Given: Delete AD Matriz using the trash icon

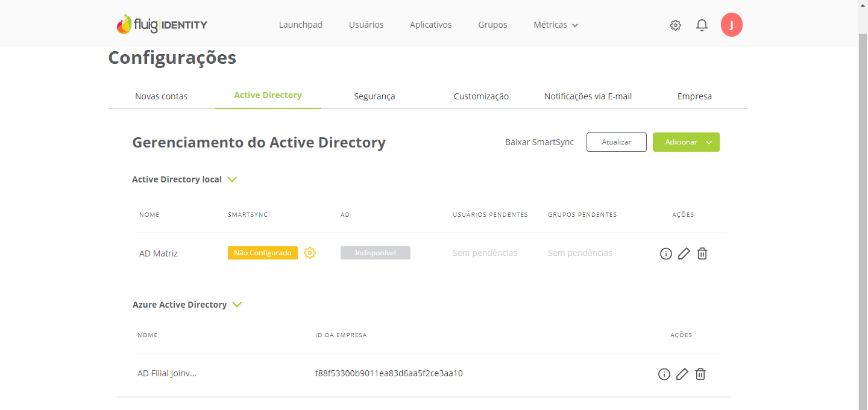Looking at the screenshot, I should pos(702,253).
